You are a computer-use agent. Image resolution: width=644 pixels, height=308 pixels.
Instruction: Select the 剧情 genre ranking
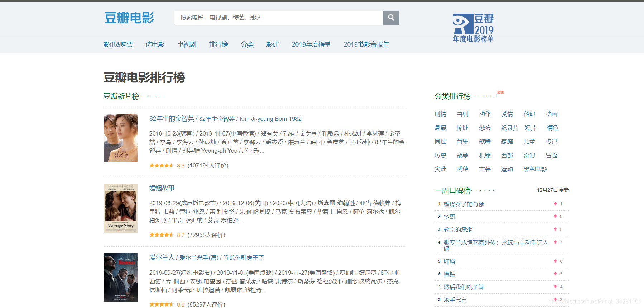(441, 114)
